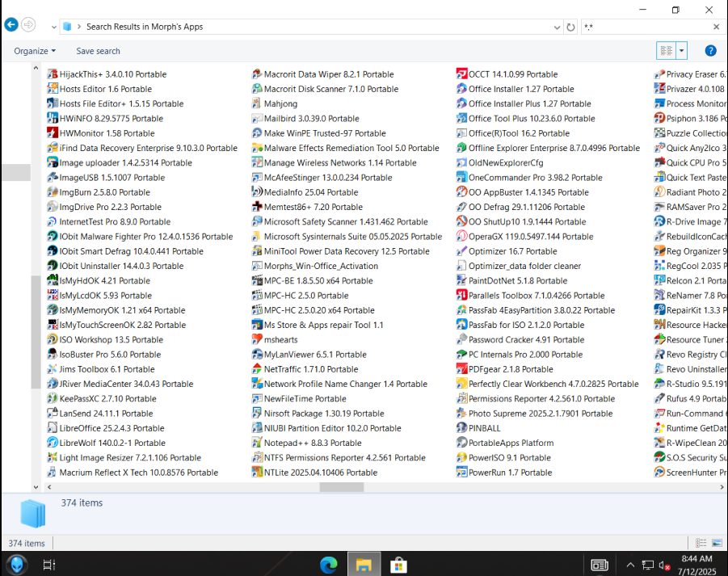Click the Rufus 4.9 Portable icon
The width and height of the screenshot is (728, 576).
(659, 399)
